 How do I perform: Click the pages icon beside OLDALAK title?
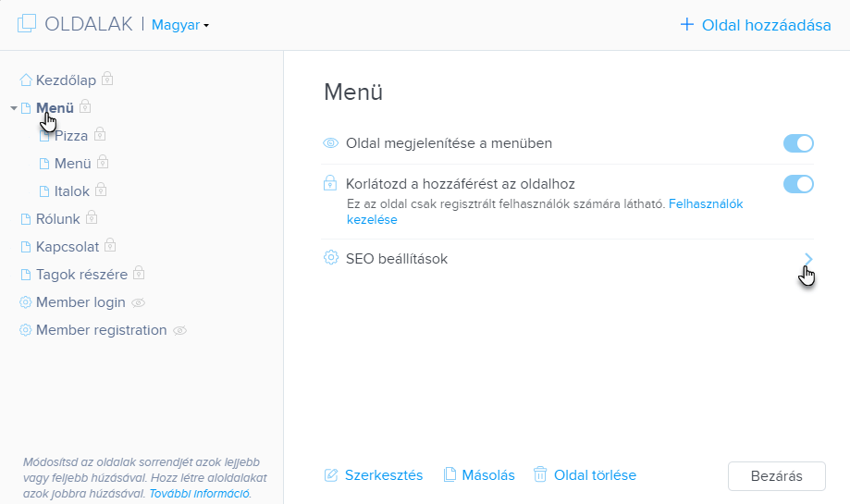[27, 24]
